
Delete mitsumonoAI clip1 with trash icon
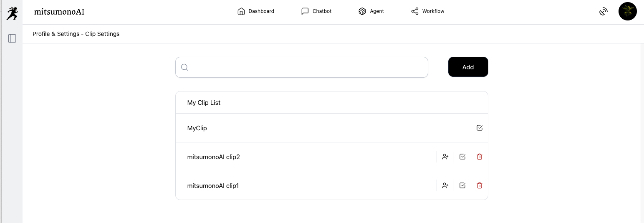pos(480,185)
